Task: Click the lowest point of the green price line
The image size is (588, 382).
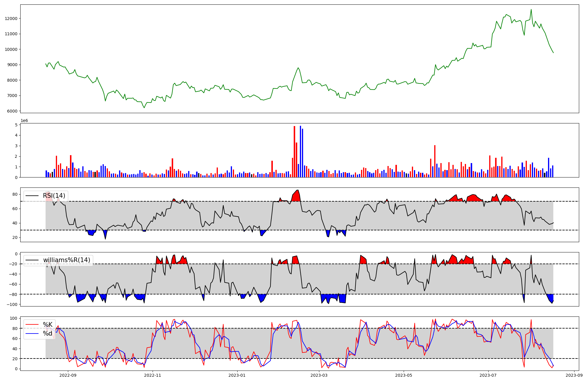Action: tap(144, 108)
